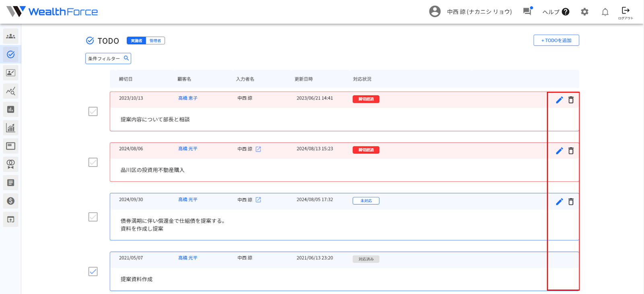This screenshot has height=294, width=644.
Task: Open the chat messages icon
Action: (x=527, y=11)
